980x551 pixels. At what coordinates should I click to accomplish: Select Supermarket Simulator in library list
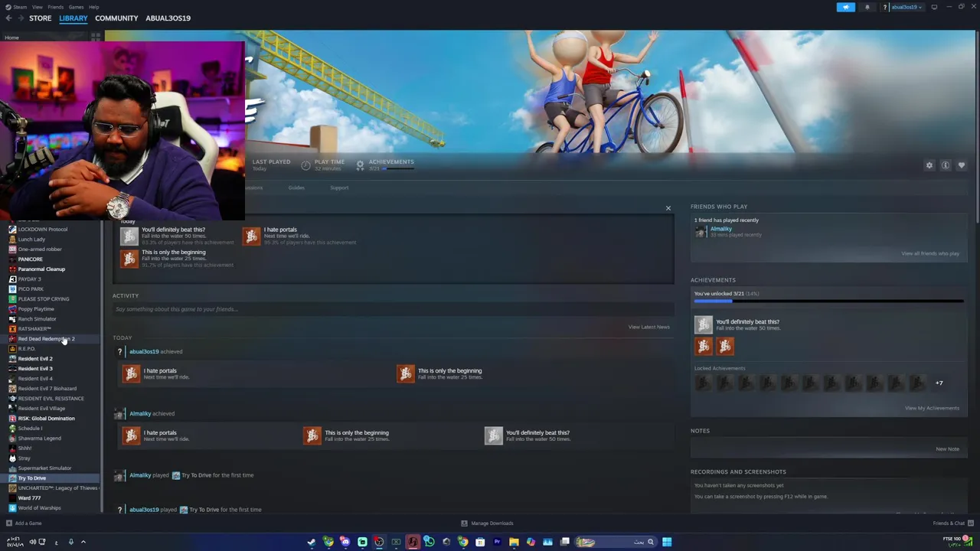click(x=44, y=468)
